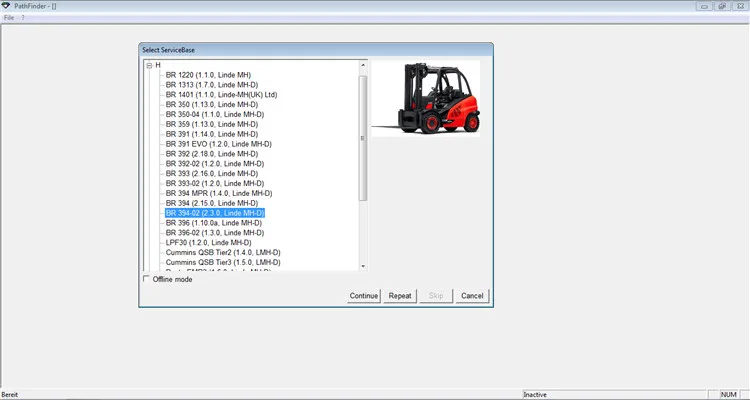The image size is (750, 400).
Task: Click scroll-up arrow of ServiceBase list
Action: (363, 65)
